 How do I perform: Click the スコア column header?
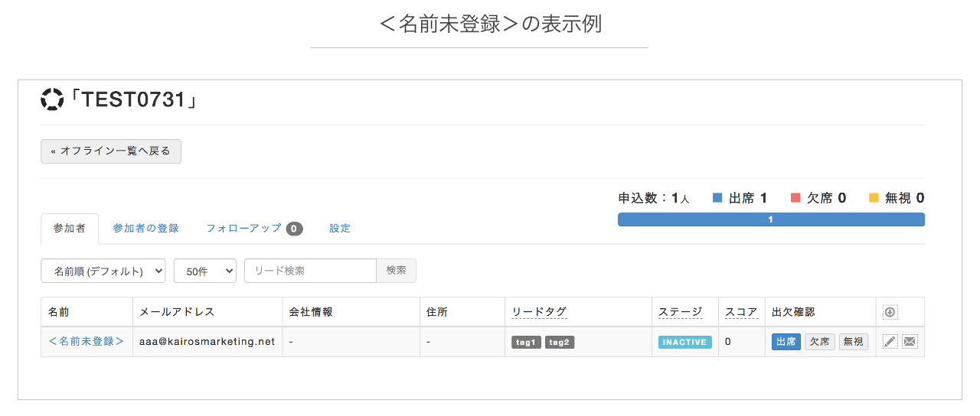741,312
